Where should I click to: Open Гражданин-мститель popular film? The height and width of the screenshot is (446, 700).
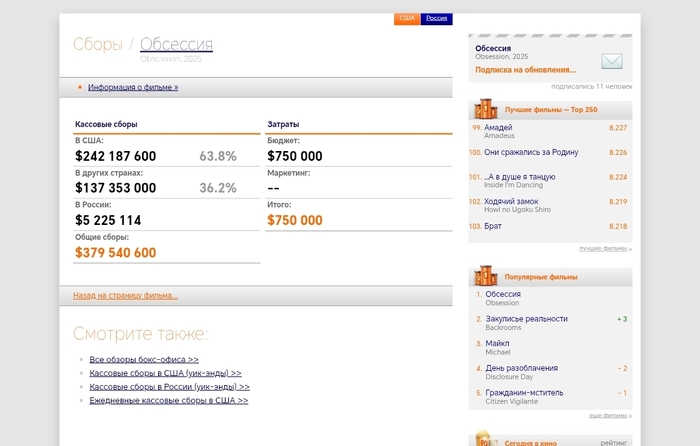[525, 392]
